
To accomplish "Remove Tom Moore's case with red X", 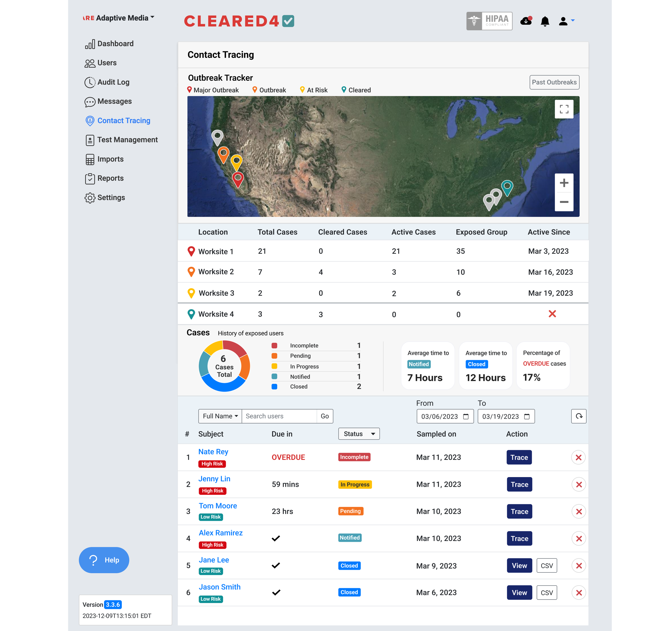I will click(579, 511).
